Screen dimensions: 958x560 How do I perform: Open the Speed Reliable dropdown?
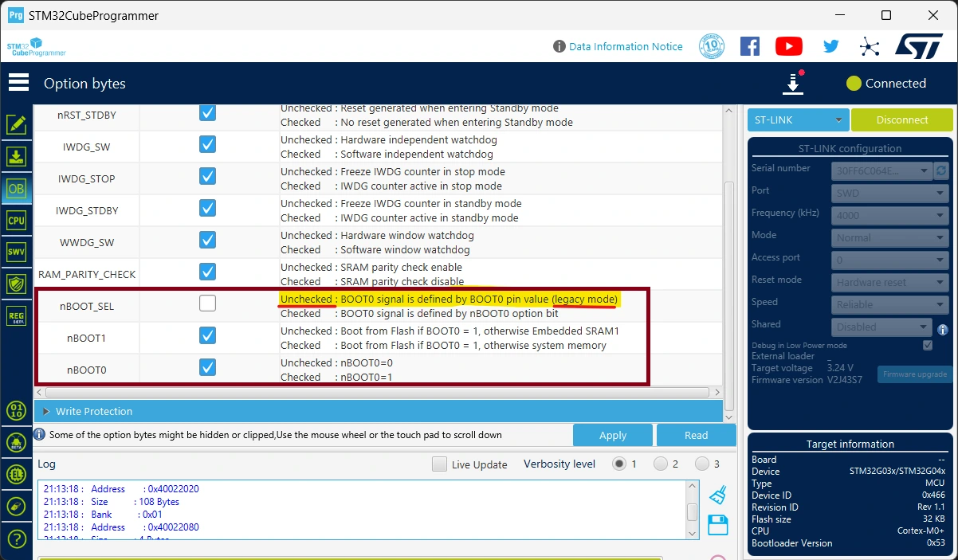[x=889, y=304]
